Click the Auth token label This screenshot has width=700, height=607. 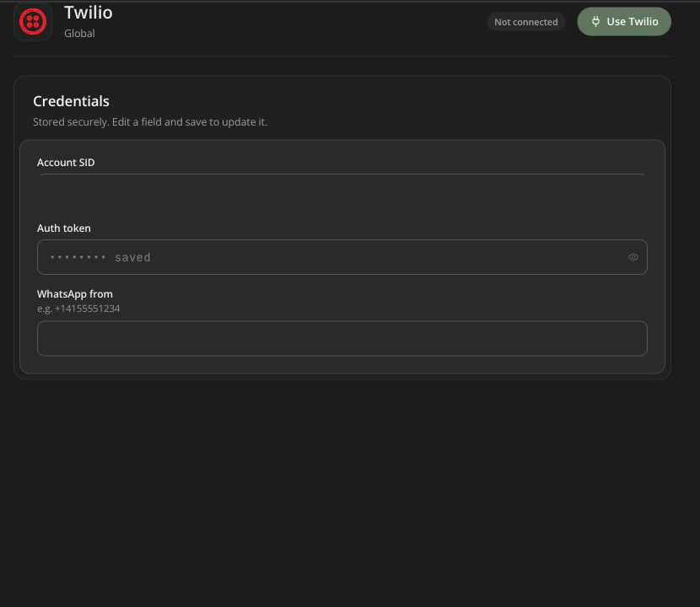tap(64, 228)
